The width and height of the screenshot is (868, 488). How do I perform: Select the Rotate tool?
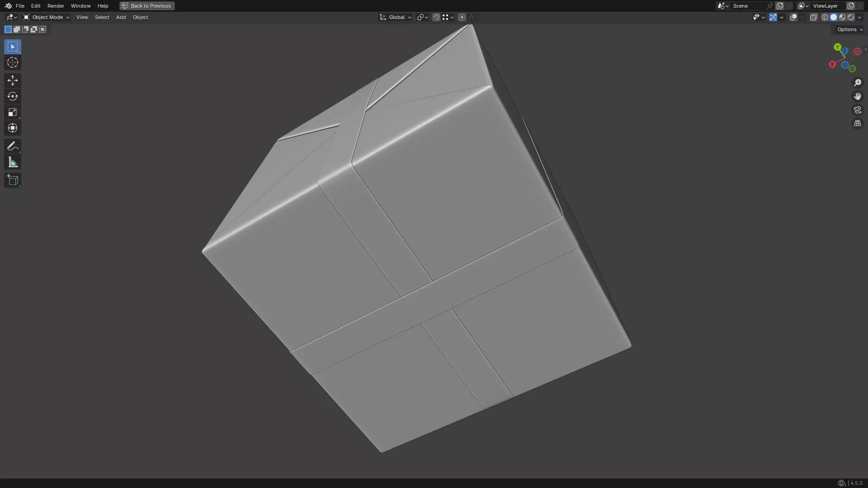click(x=12, y=96)
